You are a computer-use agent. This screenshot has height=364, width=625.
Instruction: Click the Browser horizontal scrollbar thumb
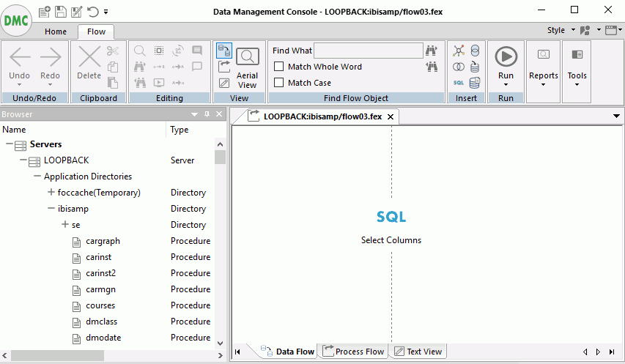tap(57, 355)
